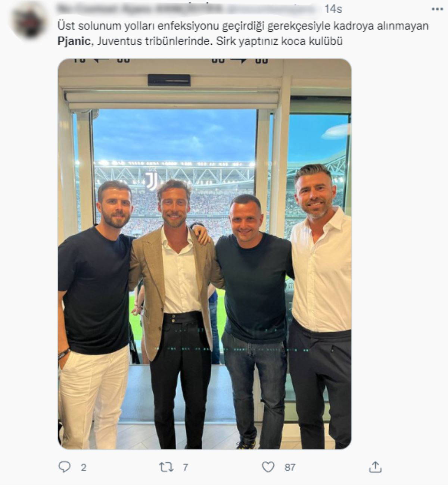The height and width of the screenshot is (487, 448).
Task: View the 7 retweets count
Action: tap(185, 467)
